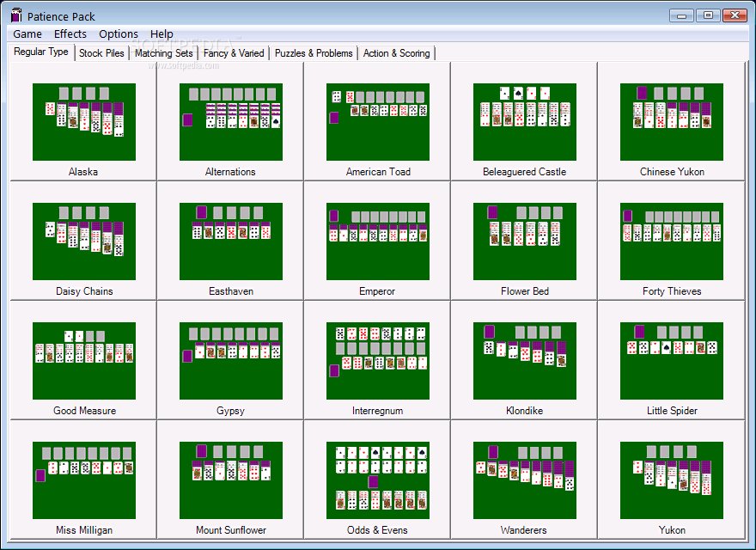The height and width of the screenshot is (550, 756).
Task: Start the Klondike game thumbnail
Action: point(525,361)
